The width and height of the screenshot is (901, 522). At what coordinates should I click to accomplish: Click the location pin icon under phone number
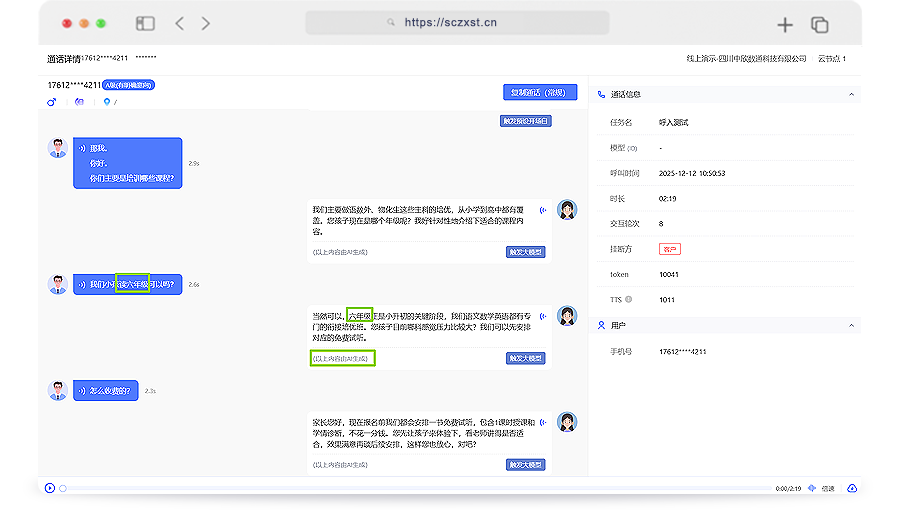pos(107,102)
